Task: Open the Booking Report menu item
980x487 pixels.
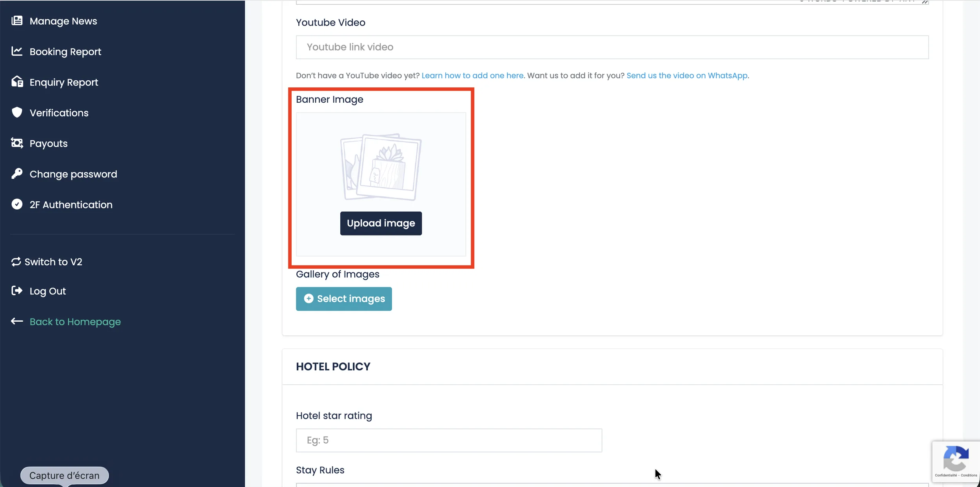Action: point(65,52)
